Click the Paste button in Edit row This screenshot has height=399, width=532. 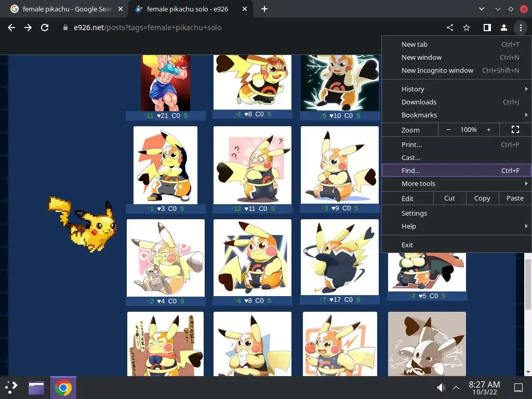click(x=515, y=198)
